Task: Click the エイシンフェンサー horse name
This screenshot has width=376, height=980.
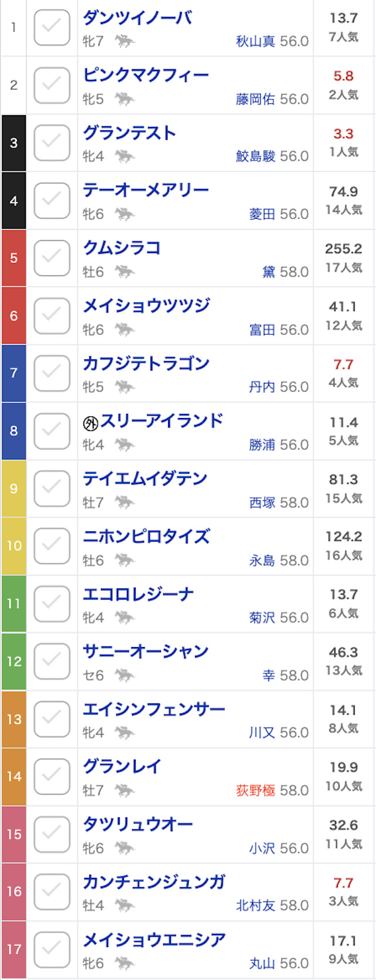Action: point(154,709)
